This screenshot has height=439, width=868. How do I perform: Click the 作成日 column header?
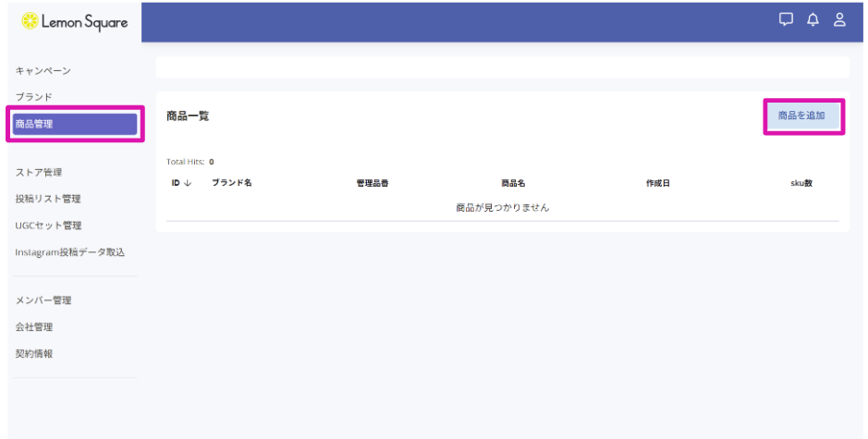tap(657, 183)
